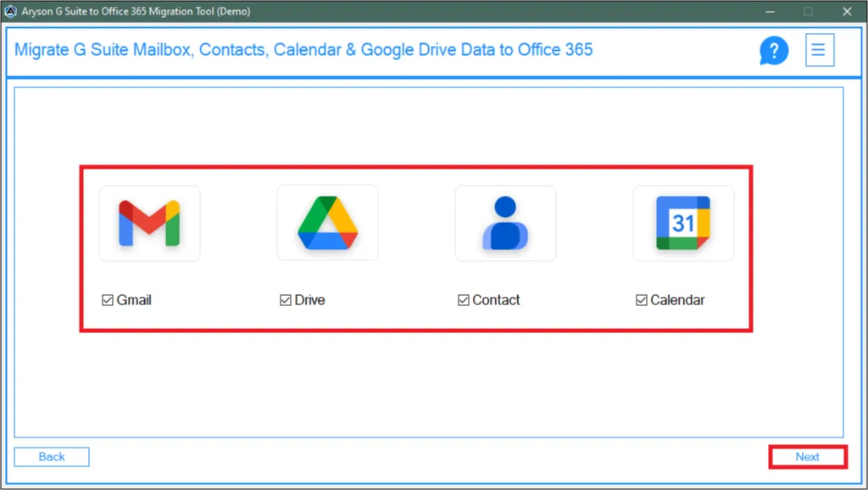
Task: Click the window title Aryson G Suite text
Action: (x=136, y=11)
